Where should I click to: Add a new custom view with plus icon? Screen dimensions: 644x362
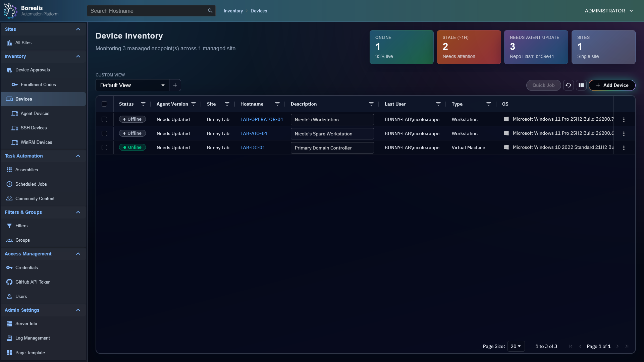[175, 85]
